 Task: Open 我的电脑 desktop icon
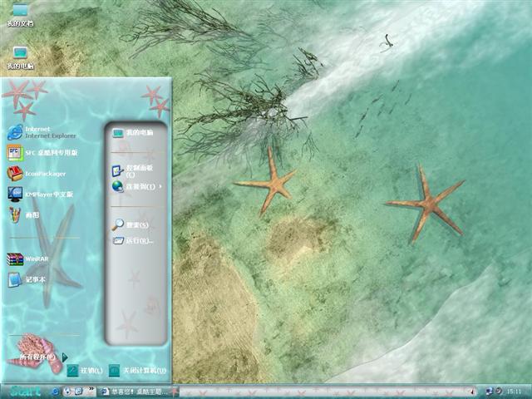click(20, 57)
